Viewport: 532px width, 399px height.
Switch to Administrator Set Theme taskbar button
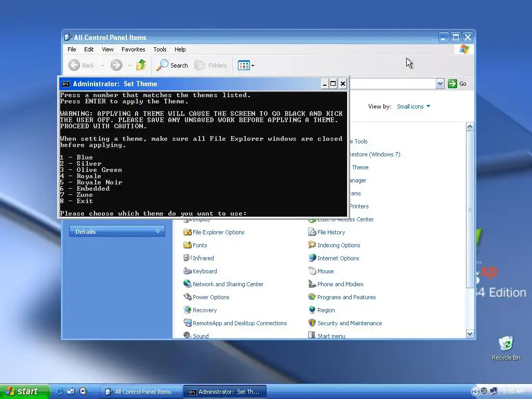[225, 392]
